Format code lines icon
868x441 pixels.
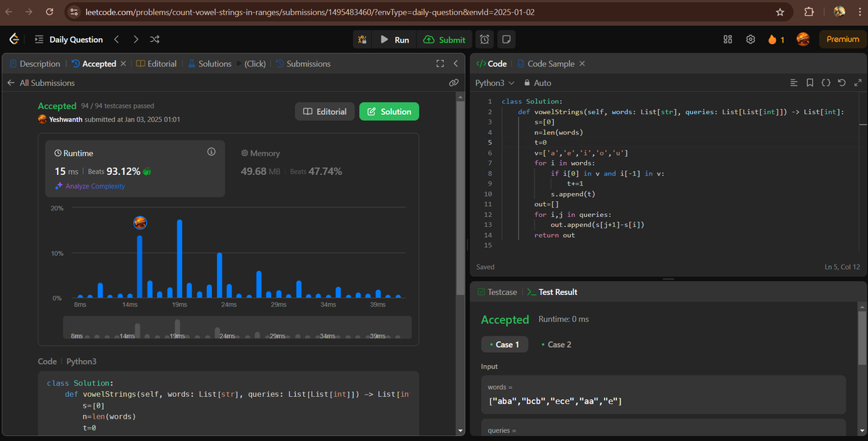coord(794,83)
